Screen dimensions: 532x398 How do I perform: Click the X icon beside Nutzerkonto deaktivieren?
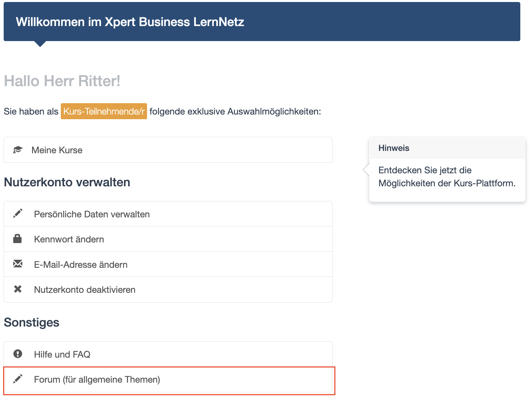(x=18, y=289)
